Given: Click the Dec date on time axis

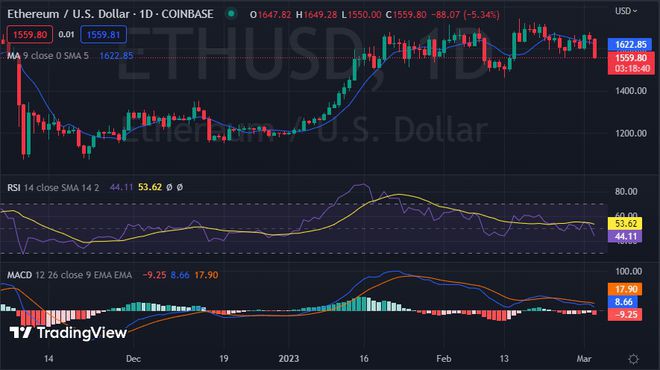Looking at the screenshot, I should pyautogui.click(x=133, y=359).
